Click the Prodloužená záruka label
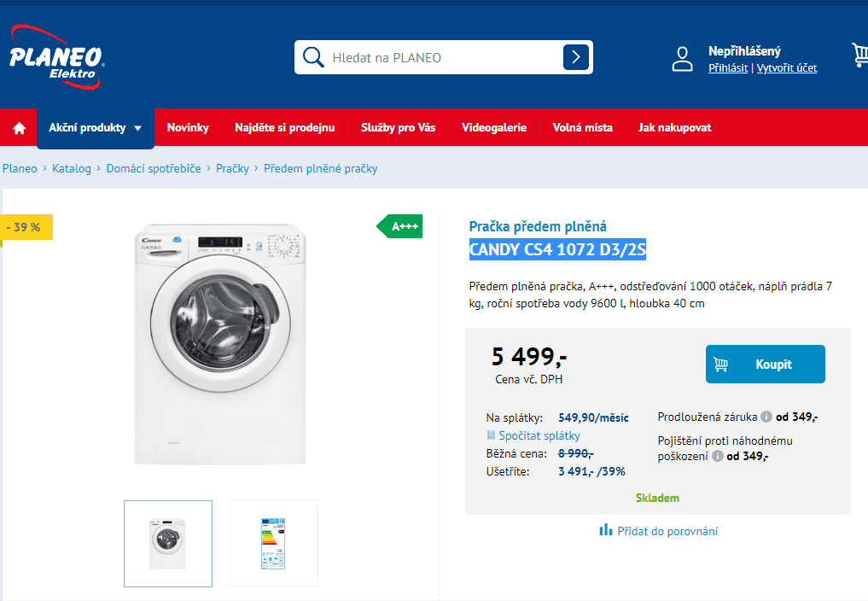This screenshot has height=601, width=868. click(x=707, y=417)
